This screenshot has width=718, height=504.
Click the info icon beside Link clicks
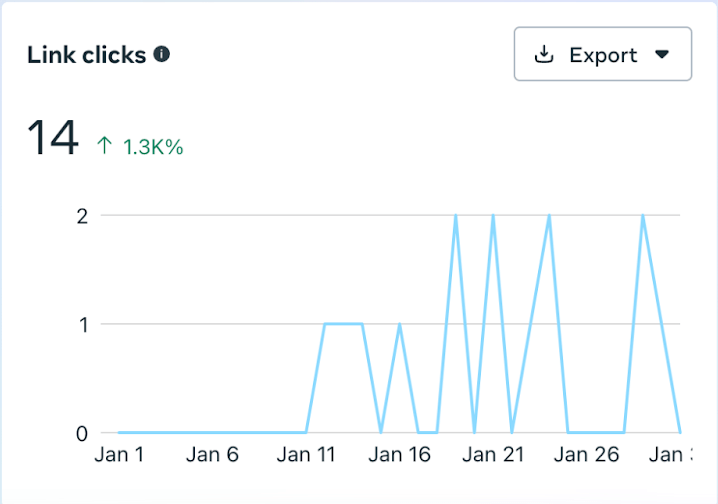coord(161,54)
